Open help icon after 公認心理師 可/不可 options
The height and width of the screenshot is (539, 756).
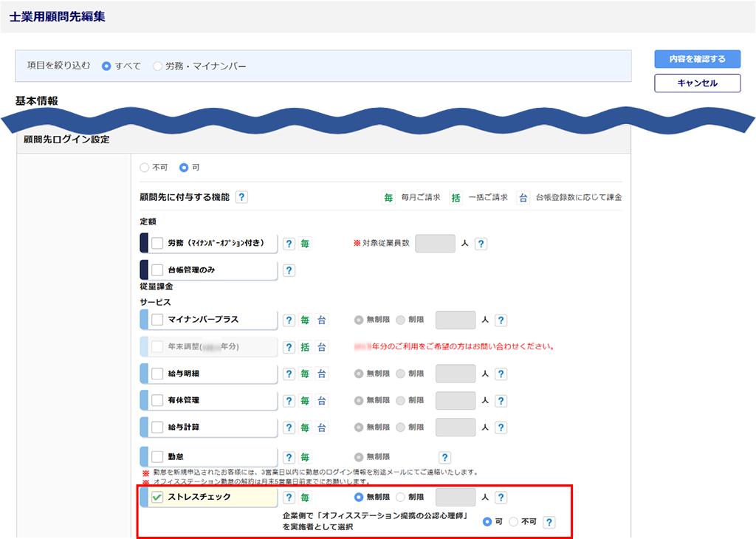click(x=549, y=522)
